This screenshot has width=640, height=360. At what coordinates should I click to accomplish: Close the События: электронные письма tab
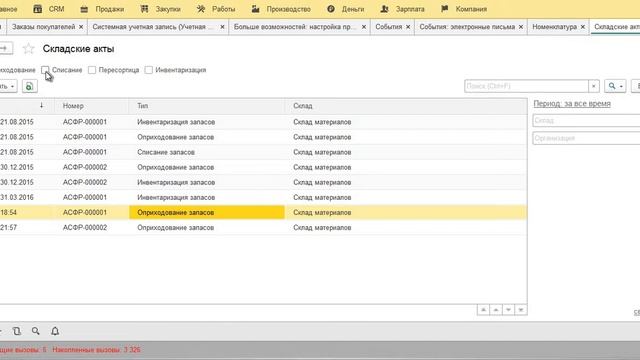coord(521,27)
